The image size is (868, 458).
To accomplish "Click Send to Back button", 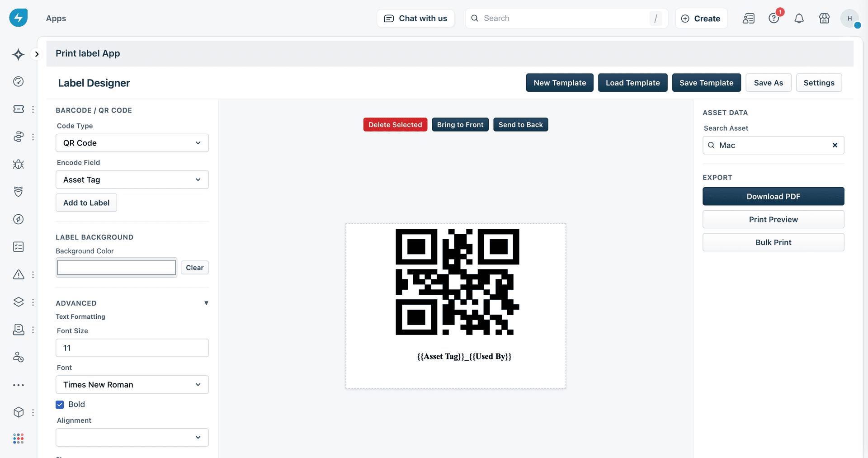I will tap(521, 125).
